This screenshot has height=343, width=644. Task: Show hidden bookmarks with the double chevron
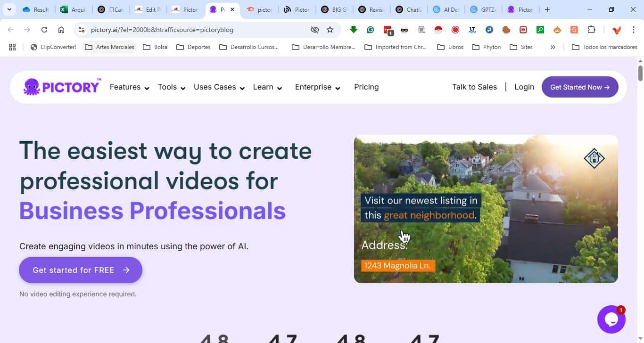coord(553,47)
